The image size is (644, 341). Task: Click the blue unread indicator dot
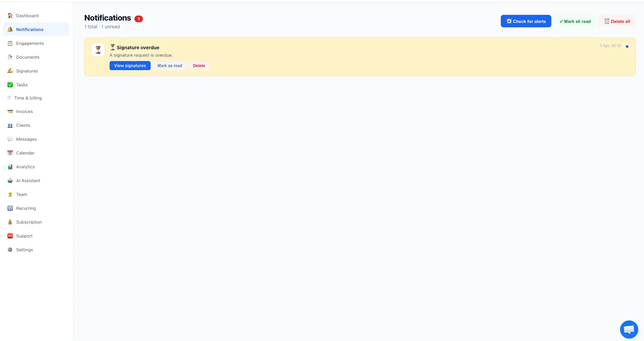(627, 47)
